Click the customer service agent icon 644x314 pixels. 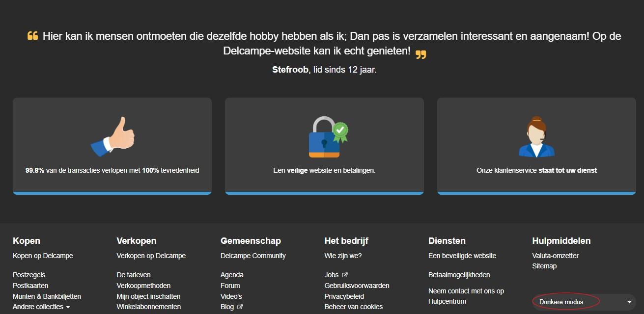click(536, 137)
